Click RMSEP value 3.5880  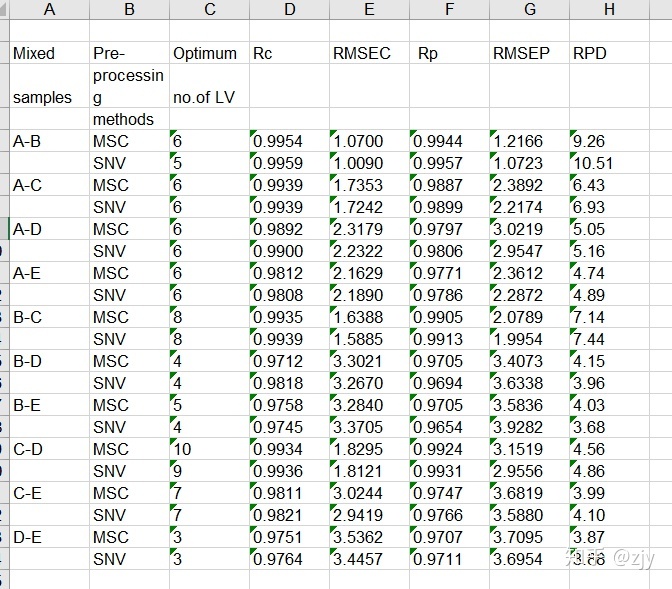click(x=530, y=515)
